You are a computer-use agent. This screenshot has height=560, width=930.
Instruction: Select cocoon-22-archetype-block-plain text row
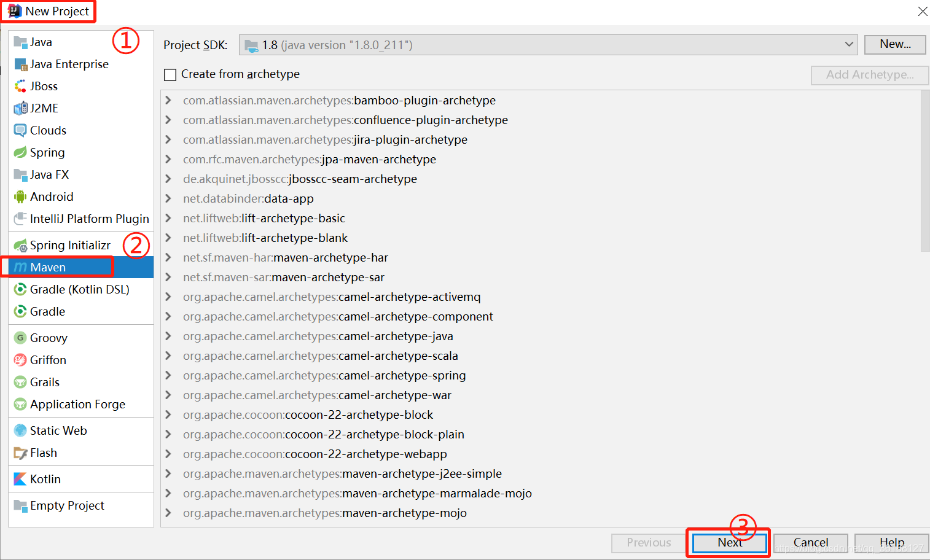pyautogui.click(x=324, y=434)
